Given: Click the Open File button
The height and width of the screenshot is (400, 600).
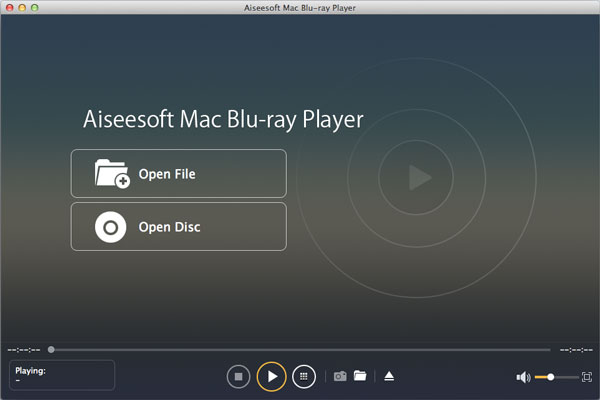Looking at the screenshot, I should click(x=179, y=174).
